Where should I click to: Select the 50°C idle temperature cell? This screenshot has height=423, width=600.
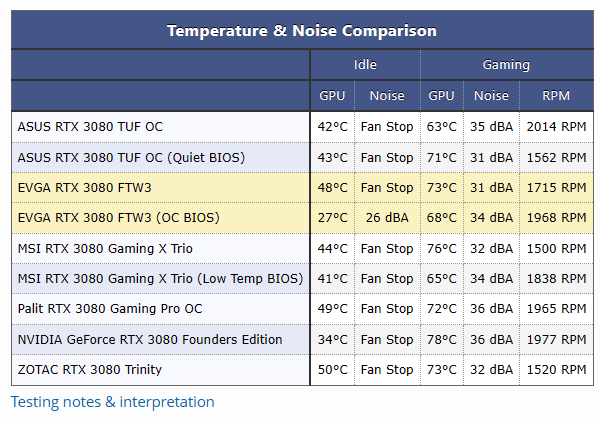[332, 370]
